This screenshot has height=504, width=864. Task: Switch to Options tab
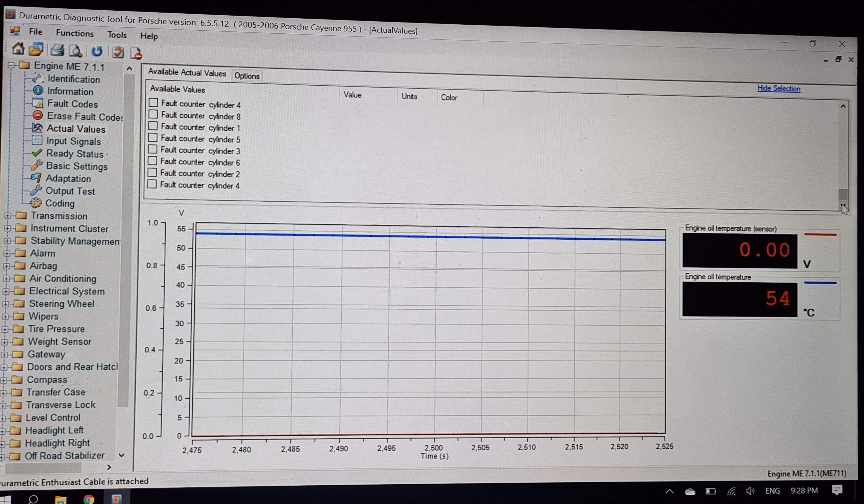[x=247, y=76]
